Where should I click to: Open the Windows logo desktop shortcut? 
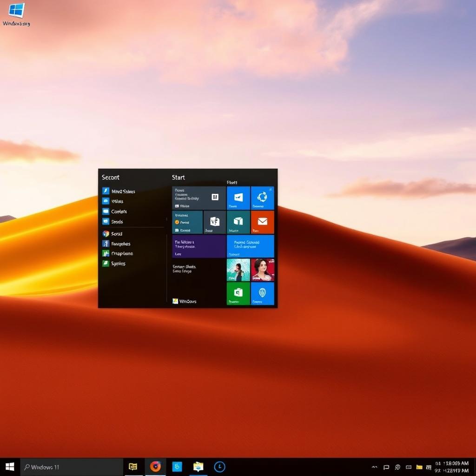tap(16, 14)
